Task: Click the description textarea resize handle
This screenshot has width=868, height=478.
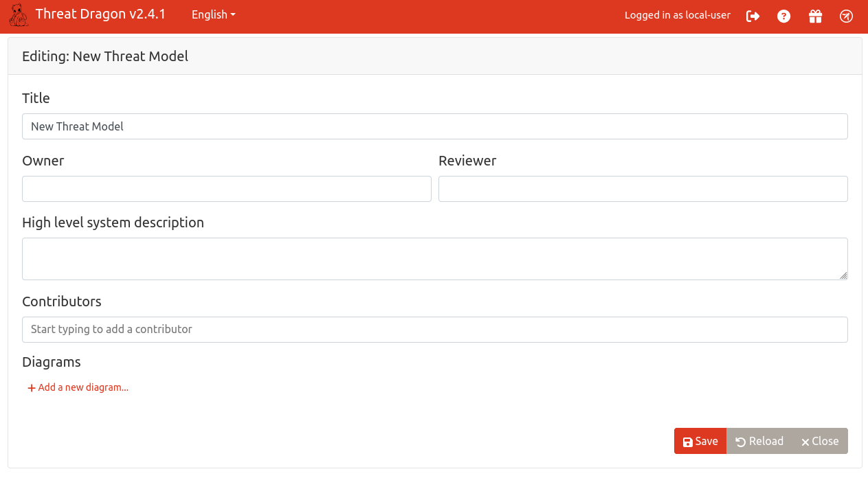Action: point(843,275)
